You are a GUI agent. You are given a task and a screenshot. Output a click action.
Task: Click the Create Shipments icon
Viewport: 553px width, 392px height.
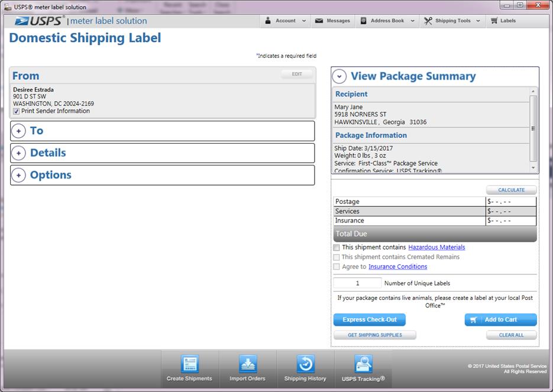coord(190,364)
